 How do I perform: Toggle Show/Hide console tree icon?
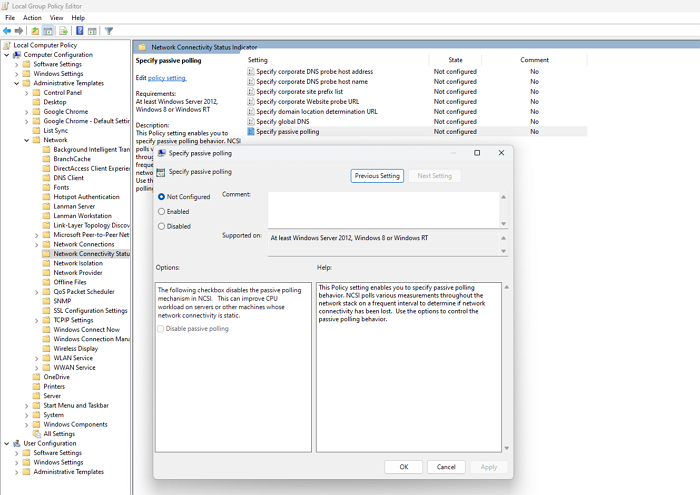tap(48, 31)
